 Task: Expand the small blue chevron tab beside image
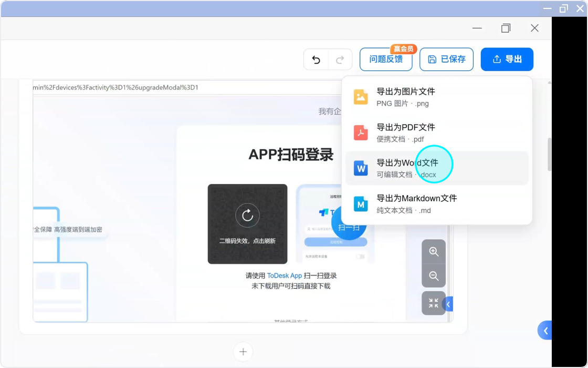(448, 304)
